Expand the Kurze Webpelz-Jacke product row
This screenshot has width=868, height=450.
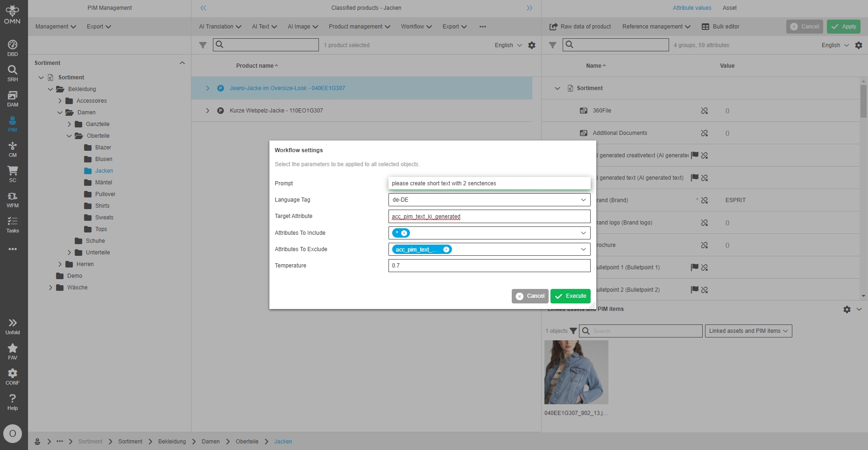pyautogui.click(x=208, y=111)
